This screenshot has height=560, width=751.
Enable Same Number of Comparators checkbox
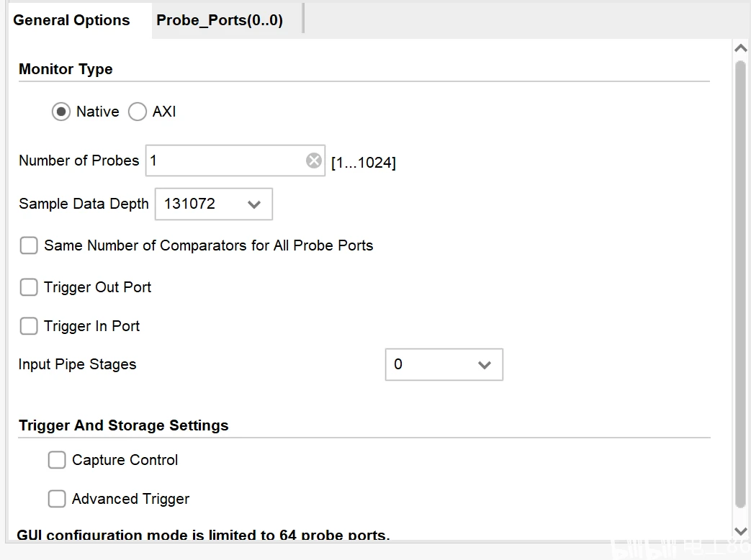[29, 246]
